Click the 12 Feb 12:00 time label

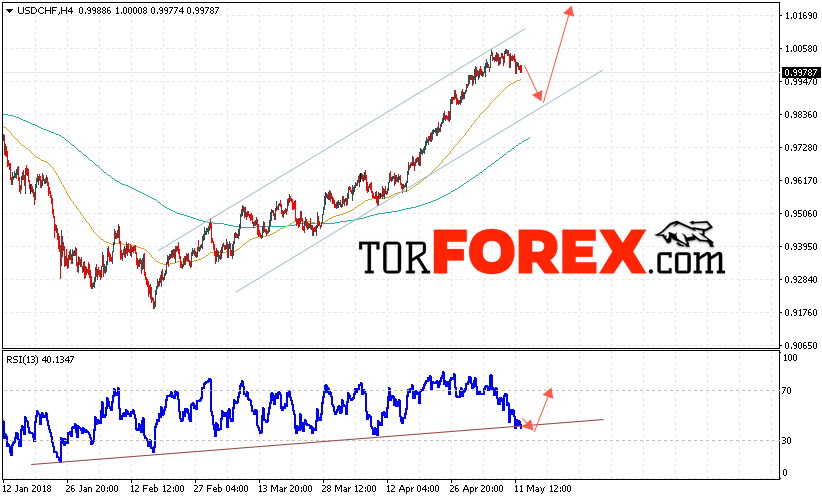[x=157, y=488]
